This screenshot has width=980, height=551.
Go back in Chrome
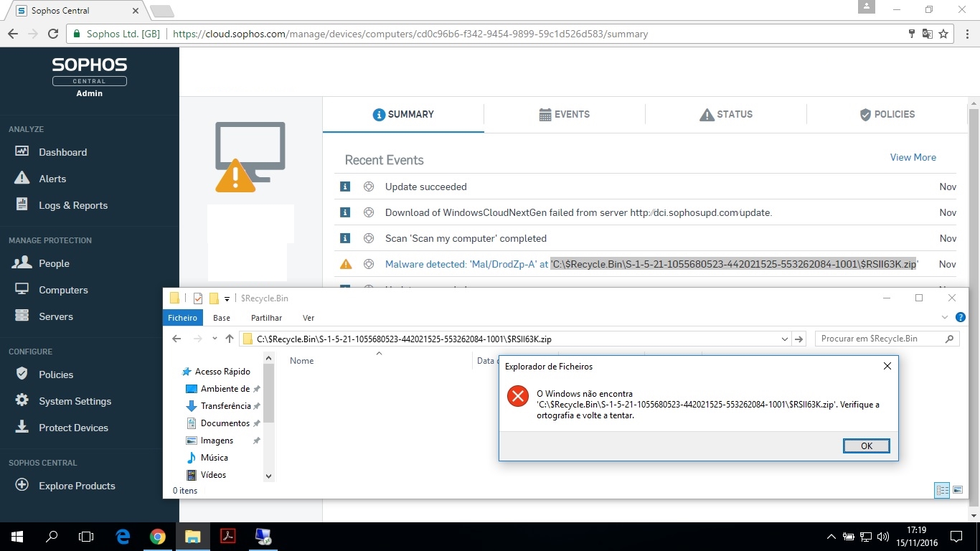click(x=13, y=34)
